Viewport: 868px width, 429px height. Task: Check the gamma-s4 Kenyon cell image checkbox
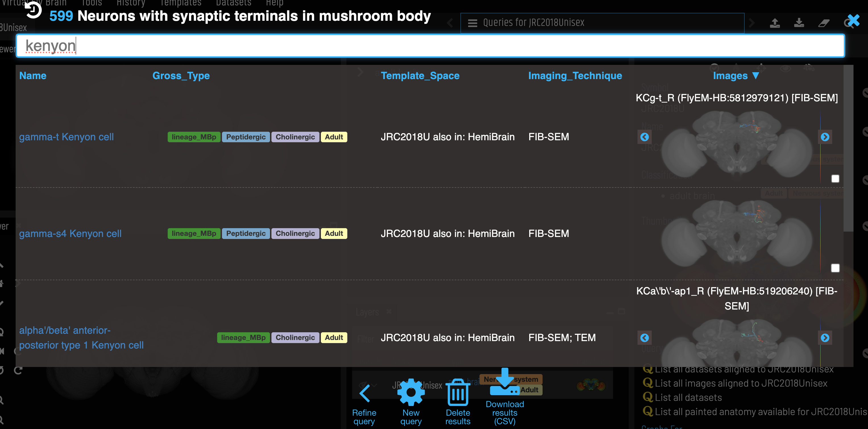coord(835,268)
